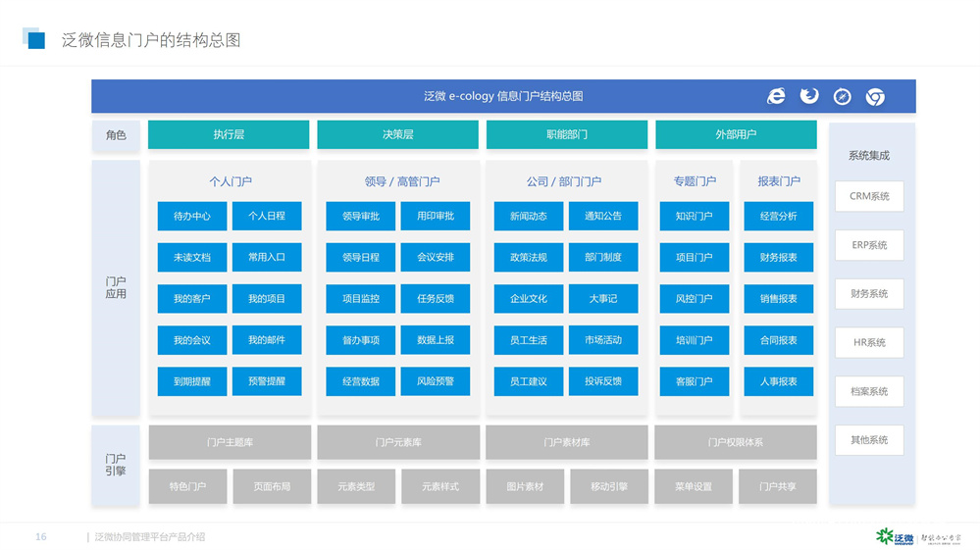Select the 预警提醒 tile
Screen dimensions: 980x550
coord(267,381)
